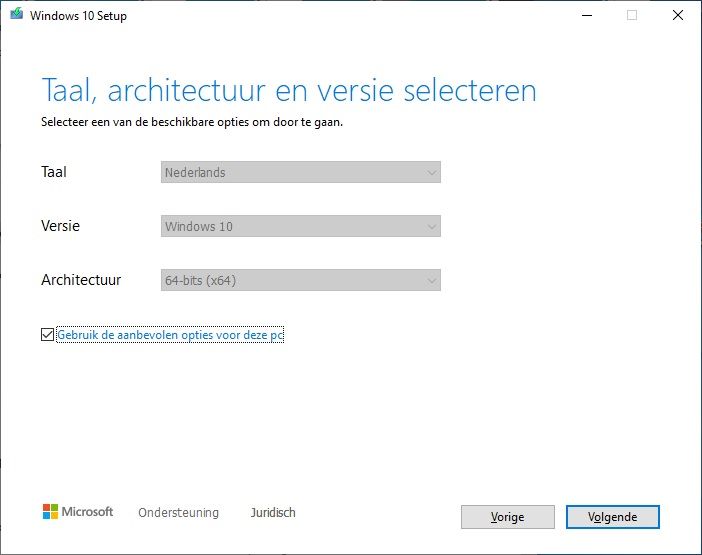Click the Windows 10 Setup title text
The image size is (702, 555).
[x=78, y=16]
